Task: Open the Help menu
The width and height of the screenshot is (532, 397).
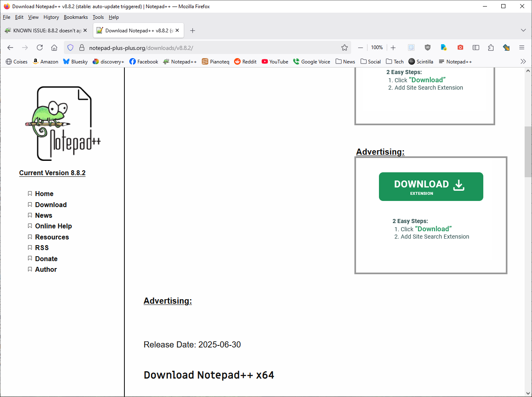Action: pyautogui.click(x=114, y=17)
